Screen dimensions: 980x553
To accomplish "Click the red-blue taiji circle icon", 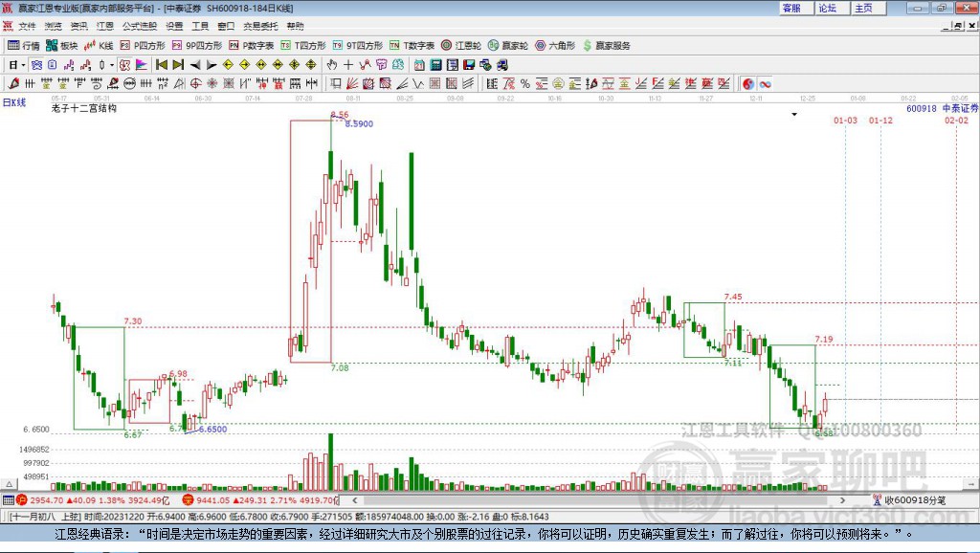I will point(748,84).
